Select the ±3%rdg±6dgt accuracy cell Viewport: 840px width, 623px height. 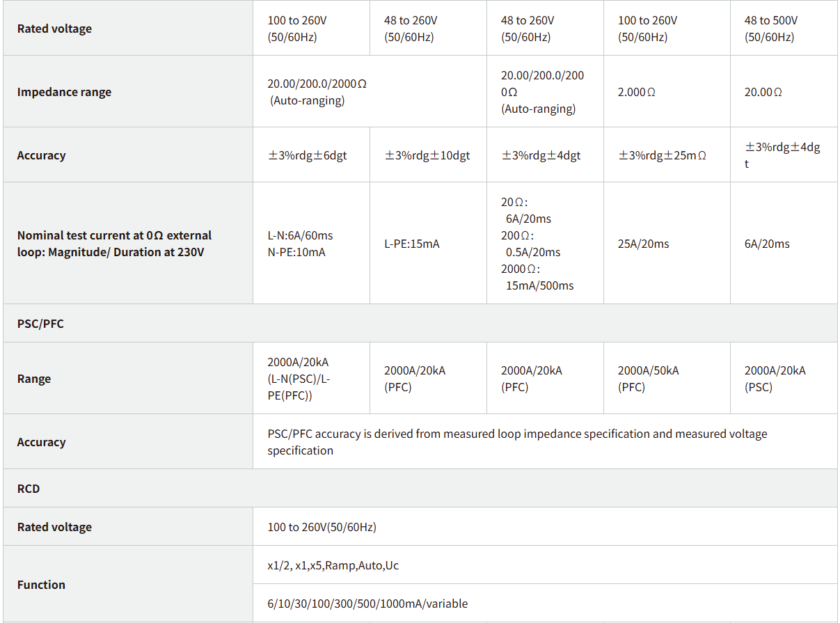pyautogui.click(x=307, y=155)
